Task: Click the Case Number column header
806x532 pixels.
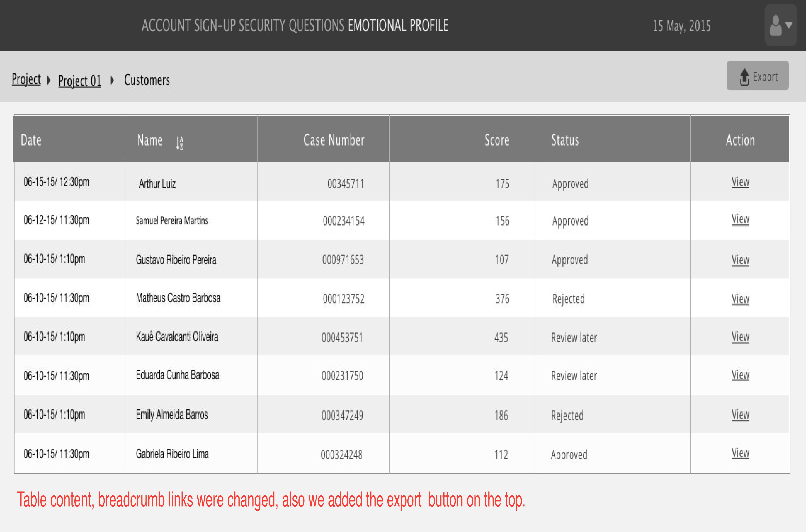Action: [x=334, y=140]
